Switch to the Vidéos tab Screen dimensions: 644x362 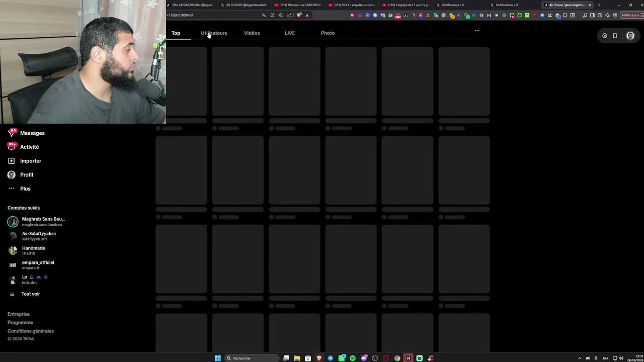(252, 33)
